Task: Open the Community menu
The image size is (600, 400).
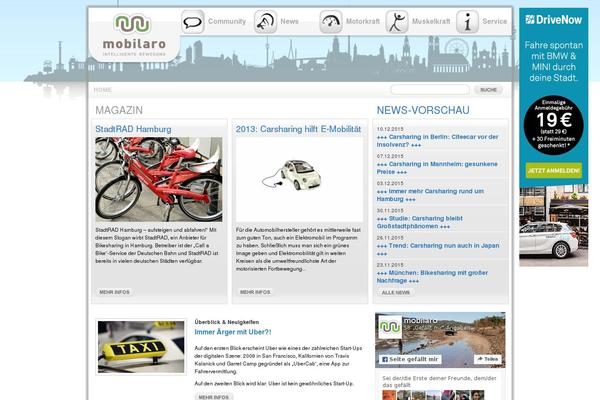Action: click(227, 21)
